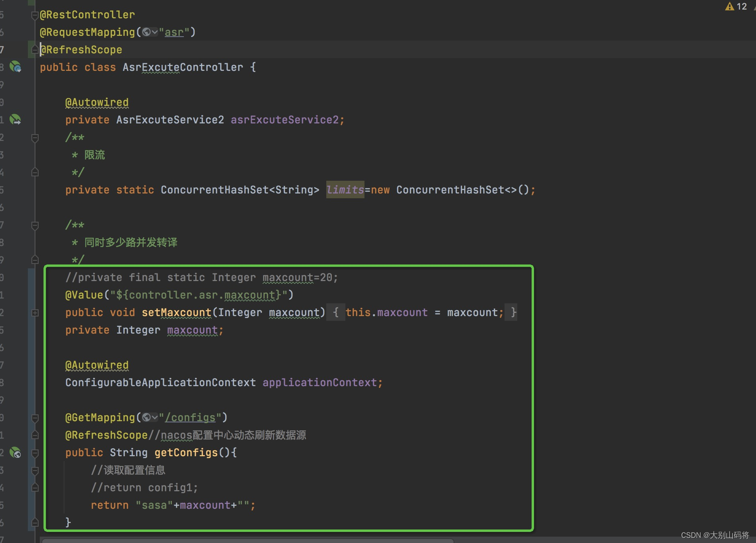Open URL dropdown arrow in GetMapping annotation
Viewport: 756px width, 543px height.
(155, 417)
